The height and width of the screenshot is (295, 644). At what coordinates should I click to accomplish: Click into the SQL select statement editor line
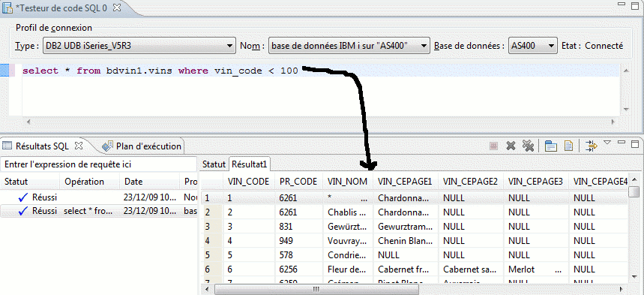(160, 71)
